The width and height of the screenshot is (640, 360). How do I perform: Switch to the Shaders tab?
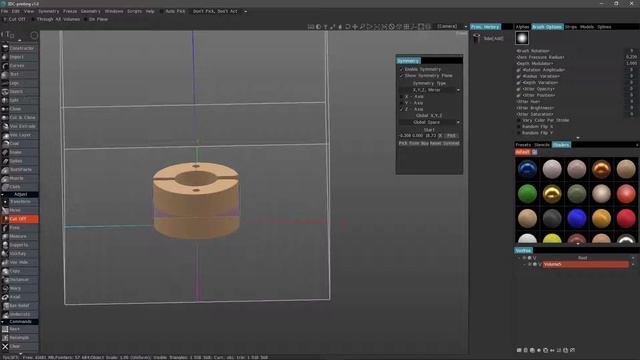[x=561, y=145]
